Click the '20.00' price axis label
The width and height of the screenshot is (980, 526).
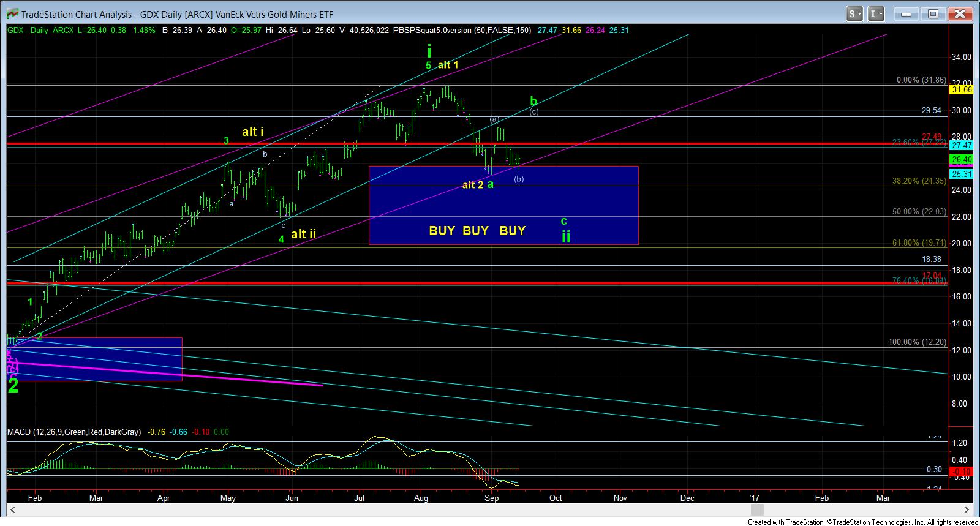click(x=962, y=243)
